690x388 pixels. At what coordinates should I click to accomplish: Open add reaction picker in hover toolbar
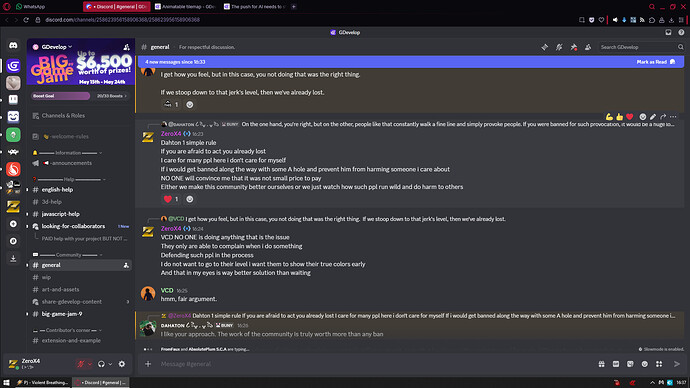tap(643, 117)
